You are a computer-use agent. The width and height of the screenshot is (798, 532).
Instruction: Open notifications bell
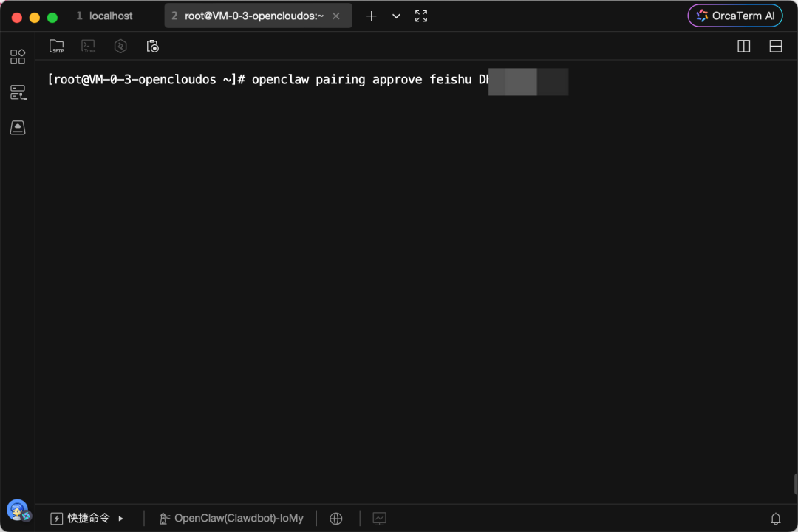click(x=776, y=518)
